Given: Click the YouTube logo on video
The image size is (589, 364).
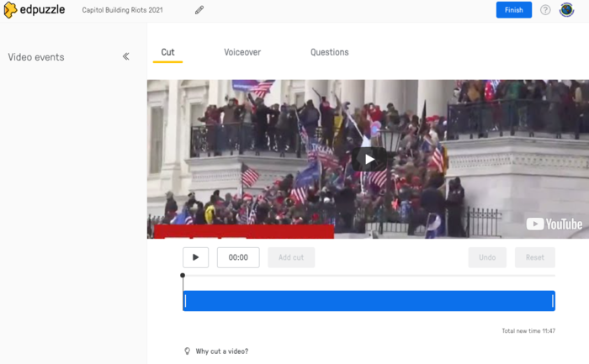Looking at the screenshot, I should pos(554,224).
